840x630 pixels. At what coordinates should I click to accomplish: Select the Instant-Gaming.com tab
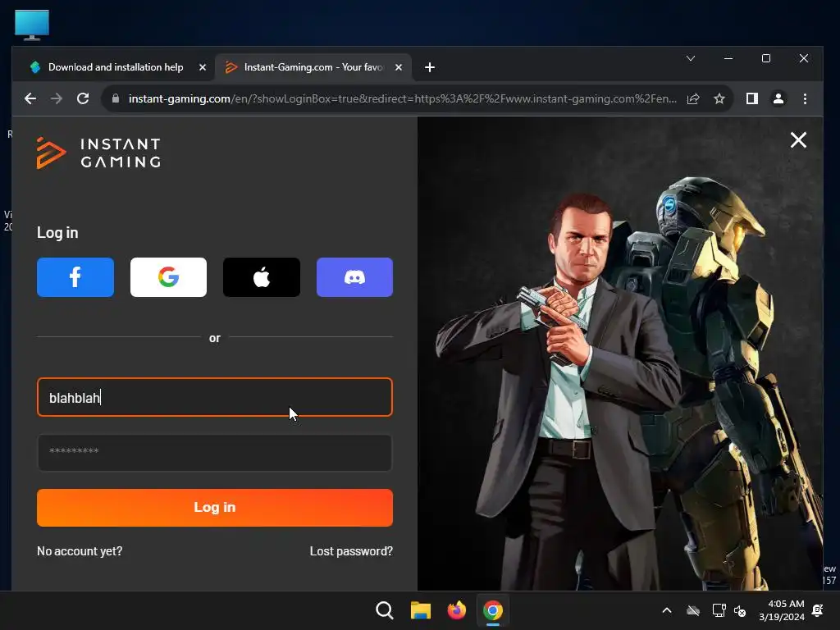tap(313, 67)
